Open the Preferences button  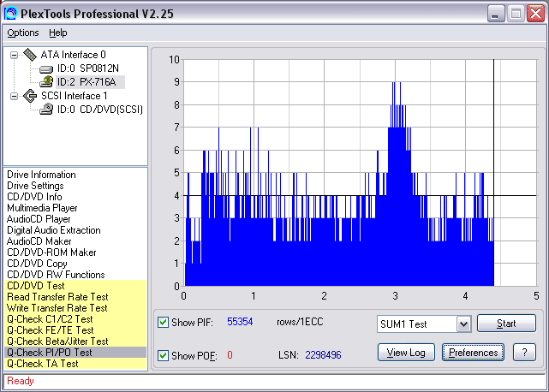(x=473, y=353)
